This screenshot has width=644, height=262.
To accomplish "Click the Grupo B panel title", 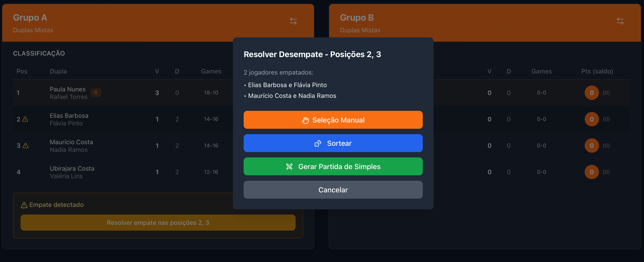I will (357, 17).
